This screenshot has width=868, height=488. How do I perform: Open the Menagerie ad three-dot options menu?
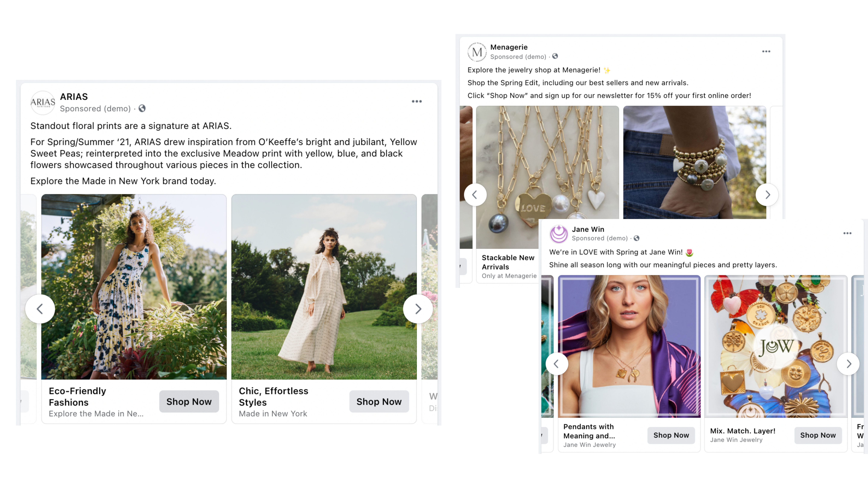pyautogui.click(x=766, y=52)
